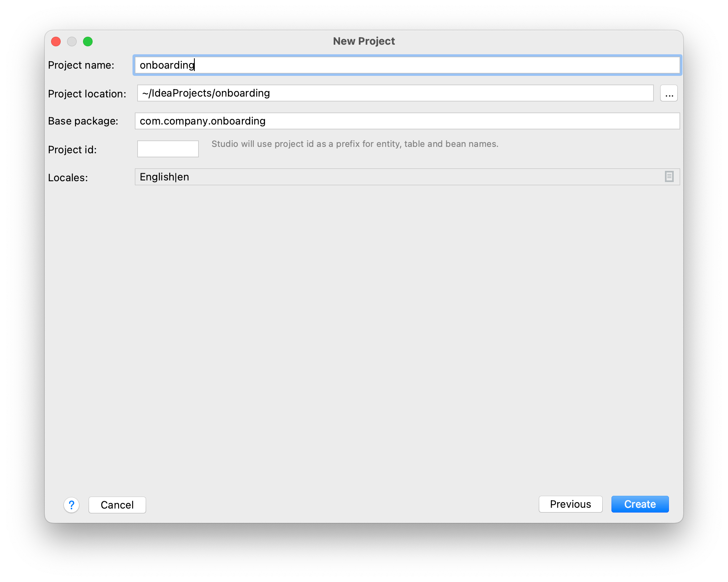
Task: Edit the Base package field
Action: [x=407, y=121]
